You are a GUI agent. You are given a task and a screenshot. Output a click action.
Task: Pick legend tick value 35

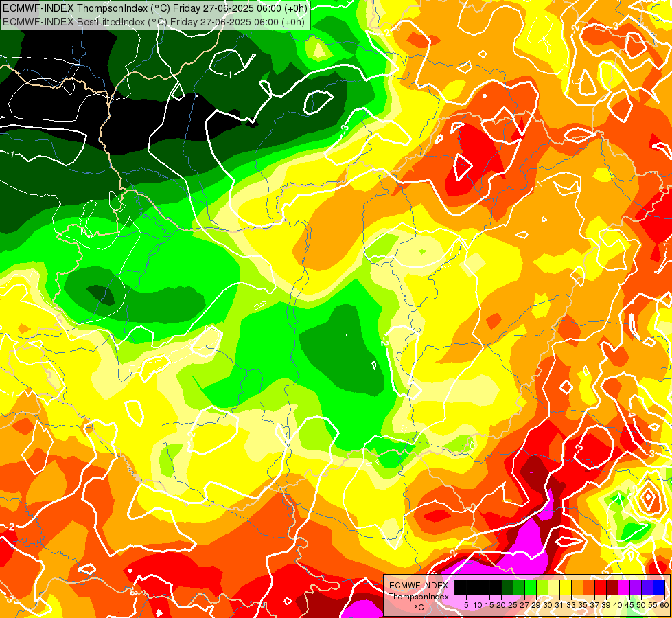pos(583,605)
